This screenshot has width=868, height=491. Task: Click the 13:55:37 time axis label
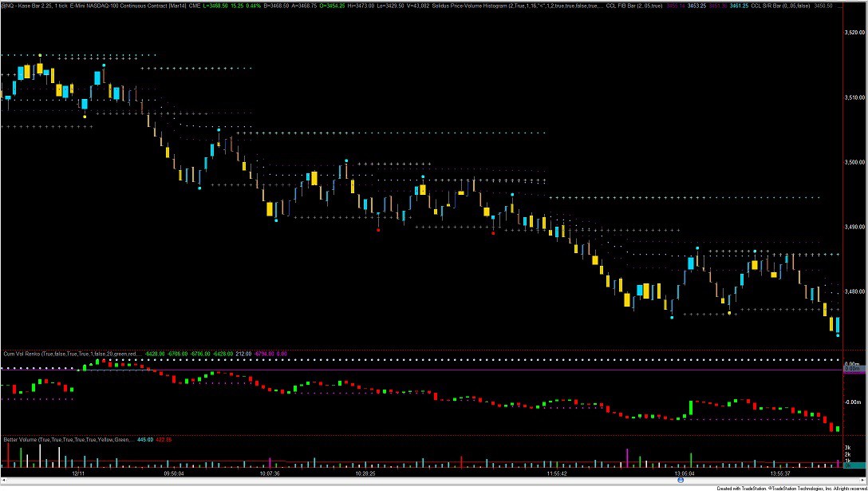pyautogui.click(x=780, y=473)
